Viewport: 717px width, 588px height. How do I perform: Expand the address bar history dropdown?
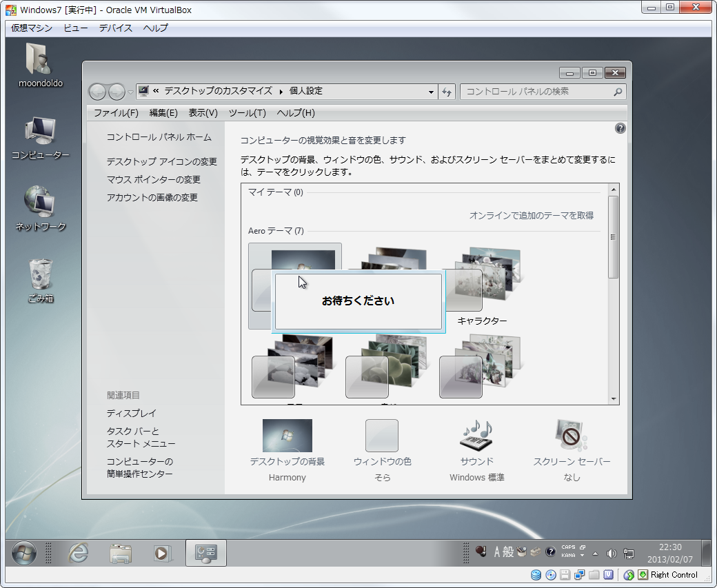[x=431, y=92]
